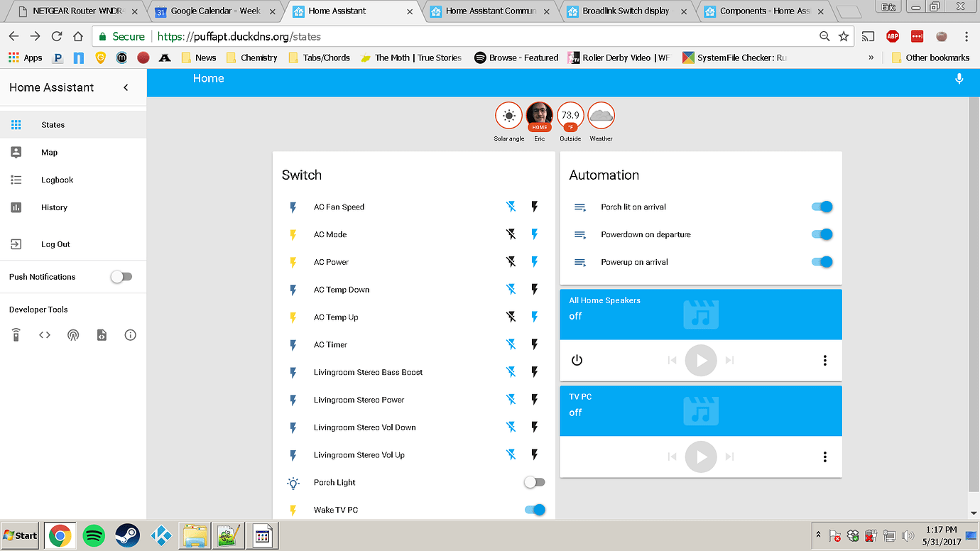Open more options for All Home Speakers
980x551 pixels.
point(824,360)
